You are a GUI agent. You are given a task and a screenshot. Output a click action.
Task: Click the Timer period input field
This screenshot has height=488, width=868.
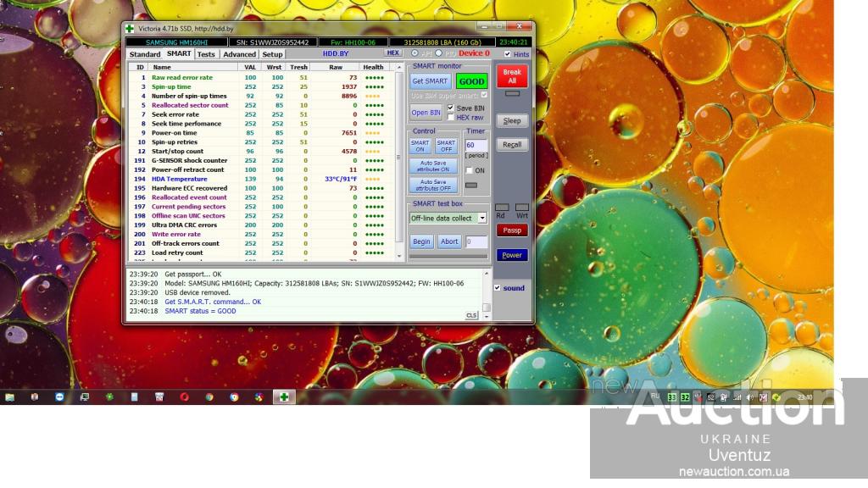pyautogui.click(x=476, y=145)
